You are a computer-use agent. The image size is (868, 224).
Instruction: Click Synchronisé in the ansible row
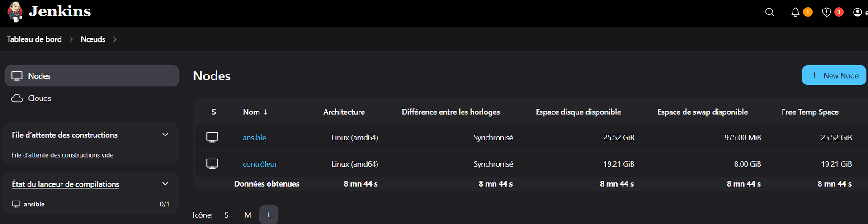[x=493, y=137]
